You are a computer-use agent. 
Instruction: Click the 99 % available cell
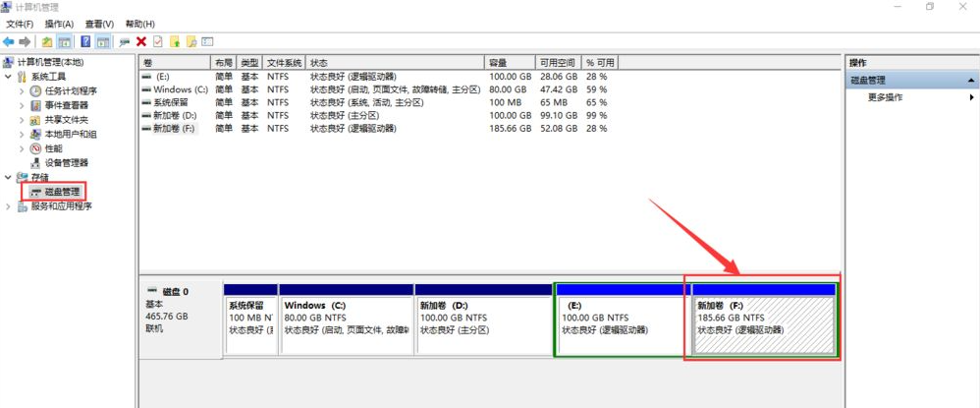coord(596,115)
